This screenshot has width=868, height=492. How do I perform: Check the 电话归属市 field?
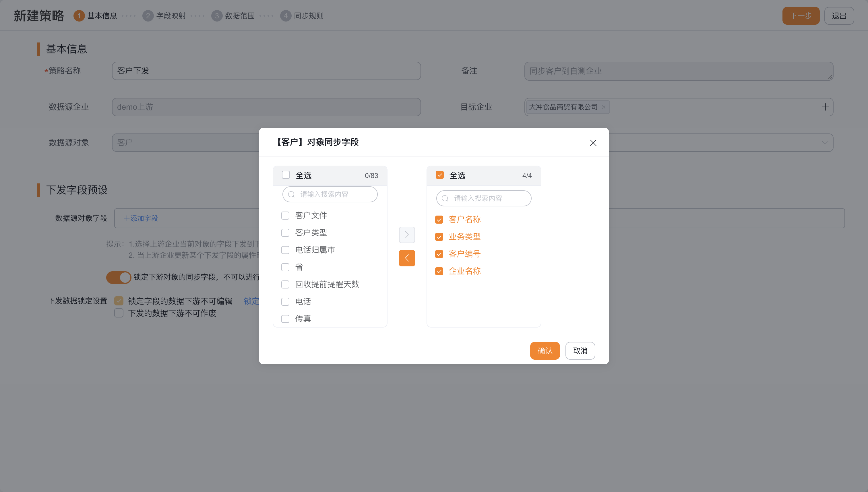285,250
